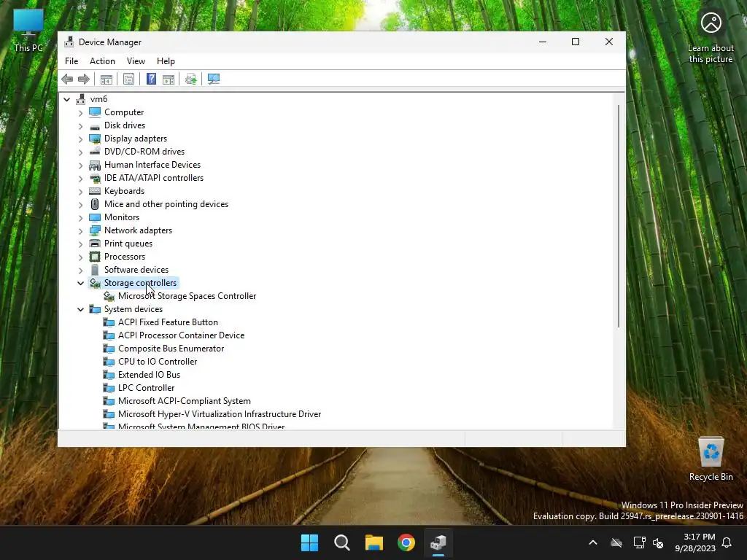Image resolution: width=747 pixels, height=560 pixels.
Task: Click the Update device driver toolbar icon
Action: pyautogui.click(x=190, y=79)
